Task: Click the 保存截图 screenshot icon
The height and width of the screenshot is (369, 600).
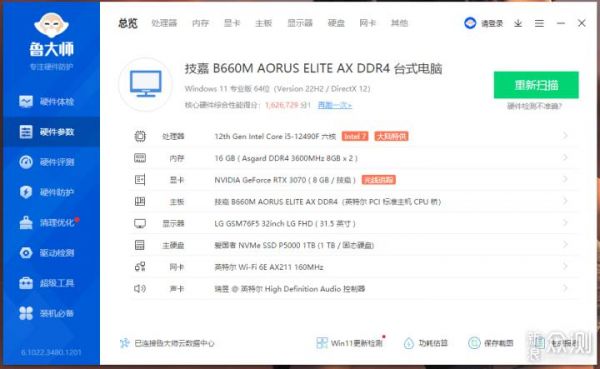Action: click(x=474, y=343)
